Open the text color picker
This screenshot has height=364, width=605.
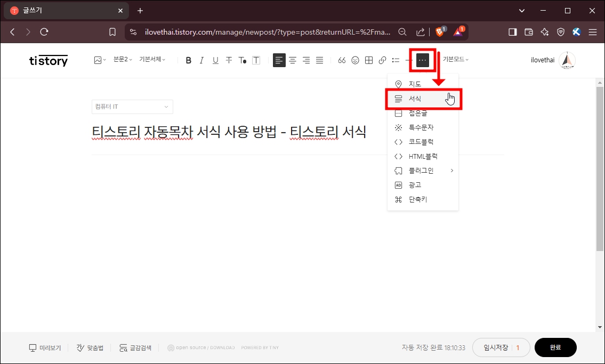242,60
